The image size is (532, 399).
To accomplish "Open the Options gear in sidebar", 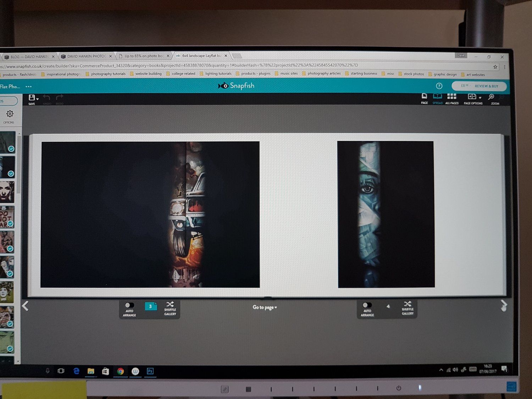I will tap(10, 114).
